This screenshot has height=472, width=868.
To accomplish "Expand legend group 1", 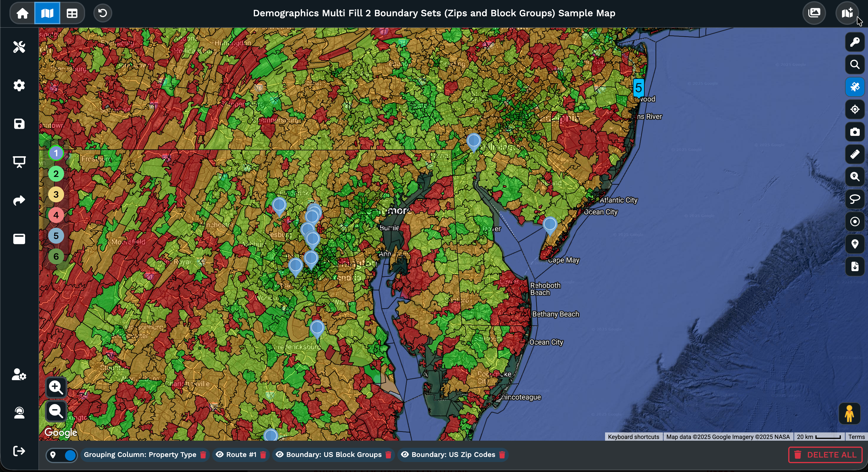I will pos(56,153).
